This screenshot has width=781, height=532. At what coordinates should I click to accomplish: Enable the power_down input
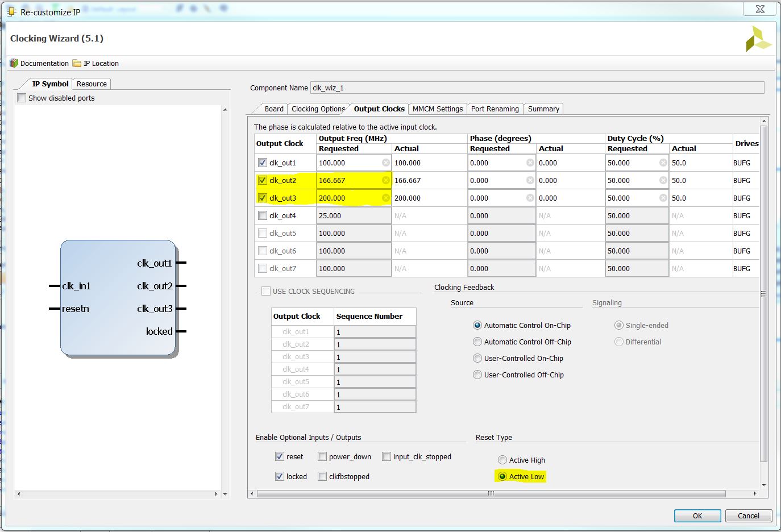322,456
